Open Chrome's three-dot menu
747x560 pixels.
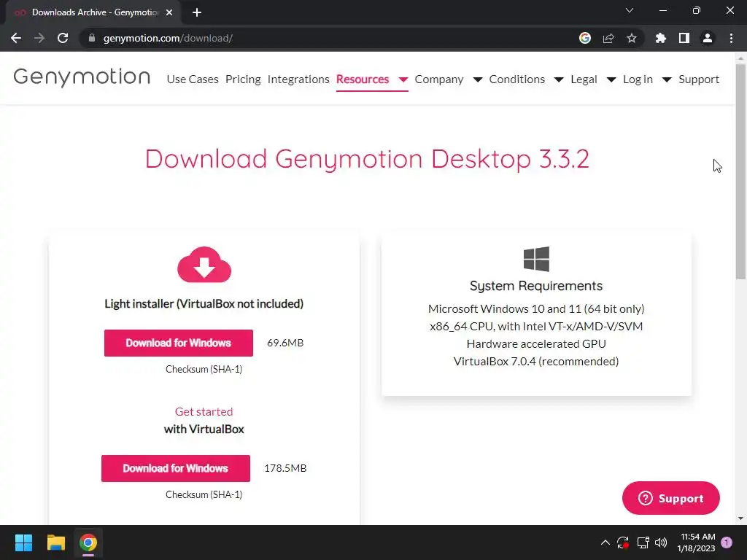point(731,38)
